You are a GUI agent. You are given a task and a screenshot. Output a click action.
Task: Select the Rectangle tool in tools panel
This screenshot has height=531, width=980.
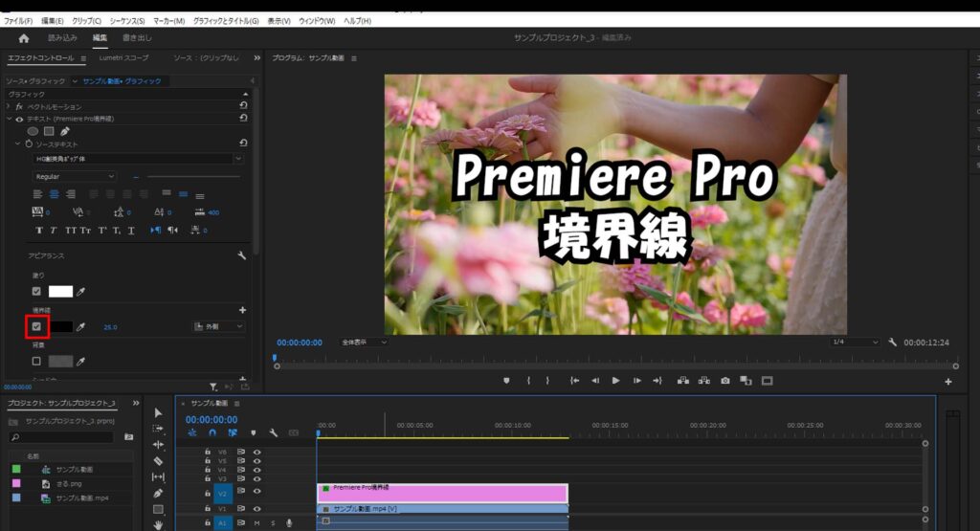(158, 509)
